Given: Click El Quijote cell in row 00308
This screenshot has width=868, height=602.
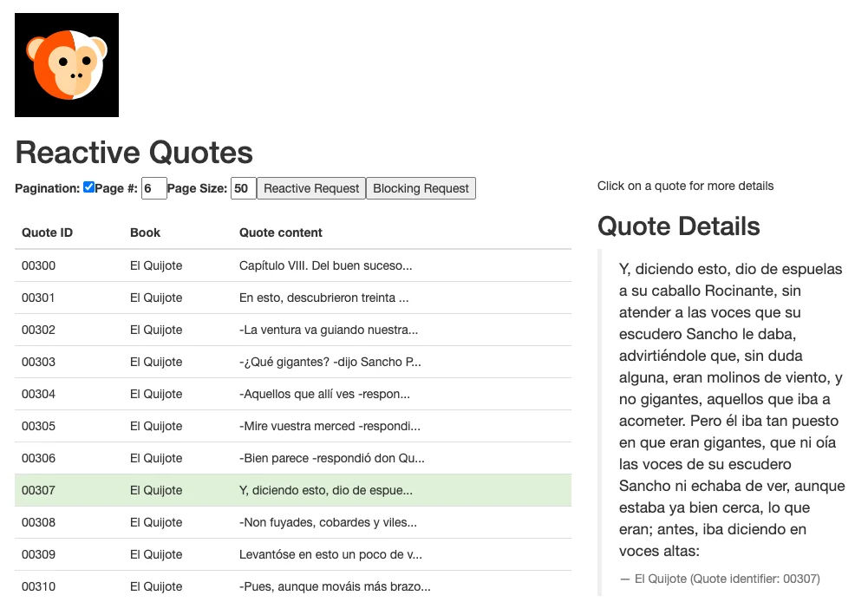Looking at the screenshot, I should coord(156,523).
